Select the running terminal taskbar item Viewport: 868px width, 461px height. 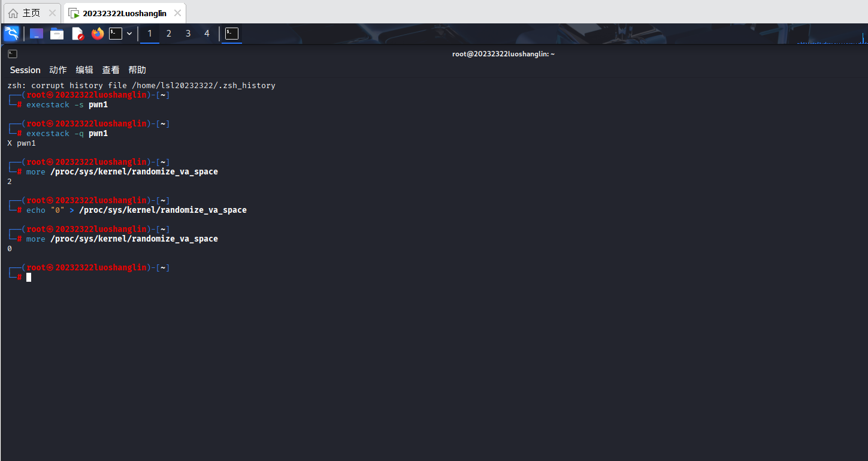tap(232, 34)
